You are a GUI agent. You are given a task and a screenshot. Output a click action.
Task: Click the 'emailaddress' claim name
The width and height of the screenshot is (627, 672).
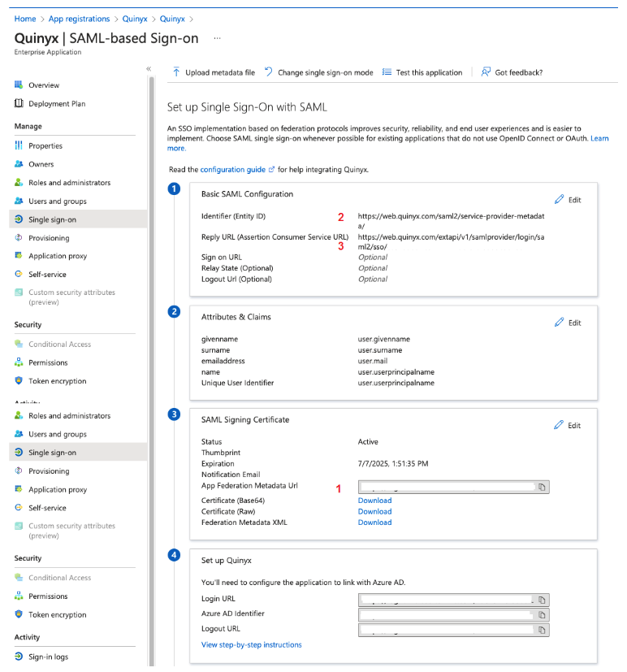tap(223, 361)
